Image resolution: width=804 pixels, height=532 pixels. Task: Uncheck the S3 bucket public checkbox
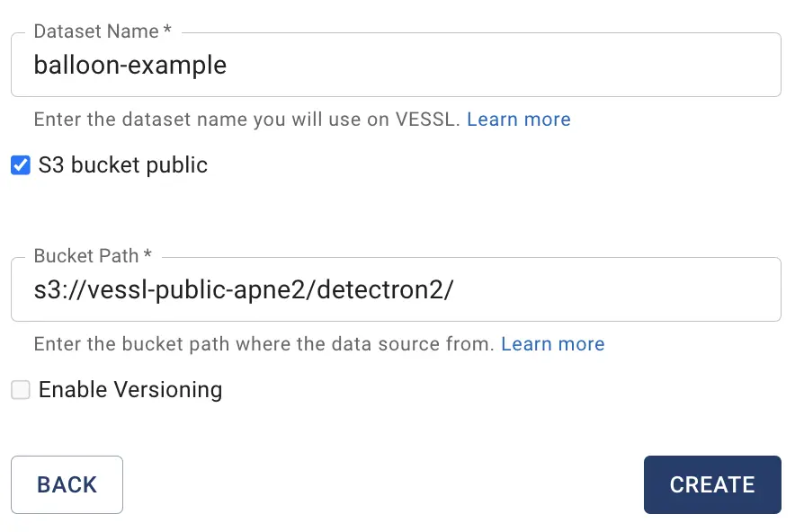[x=21, y=165]
